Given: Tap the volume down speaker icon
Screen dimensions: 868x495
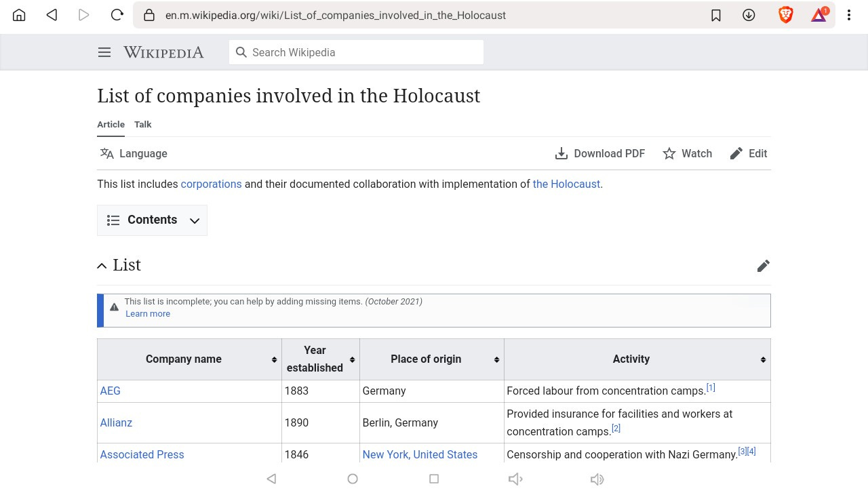Looking at the screenshot, I should coord(515,479).
